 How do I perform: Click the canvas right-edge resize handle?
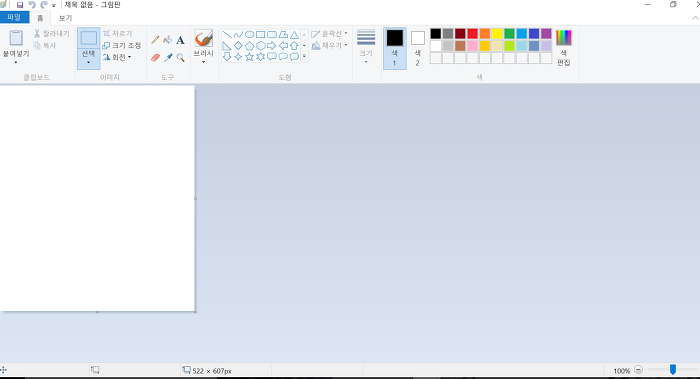click(x=196, y=199)
